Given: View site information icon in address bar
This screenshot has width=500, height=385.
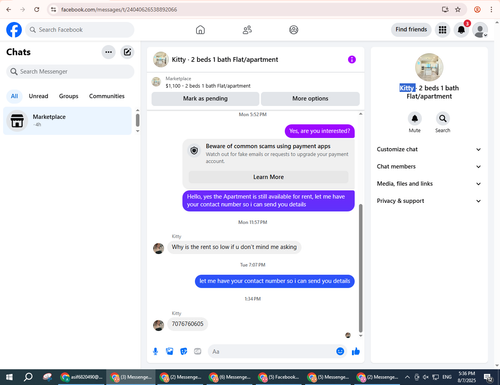Looking at the screenshot, I should point(53,9).
